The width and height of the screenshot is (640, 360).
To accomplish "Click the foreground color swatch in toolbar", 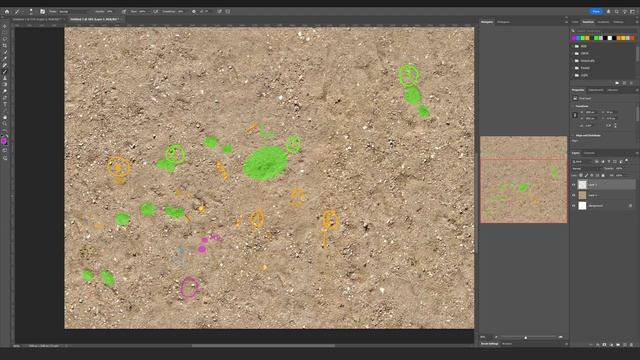I will pos(4,141).
